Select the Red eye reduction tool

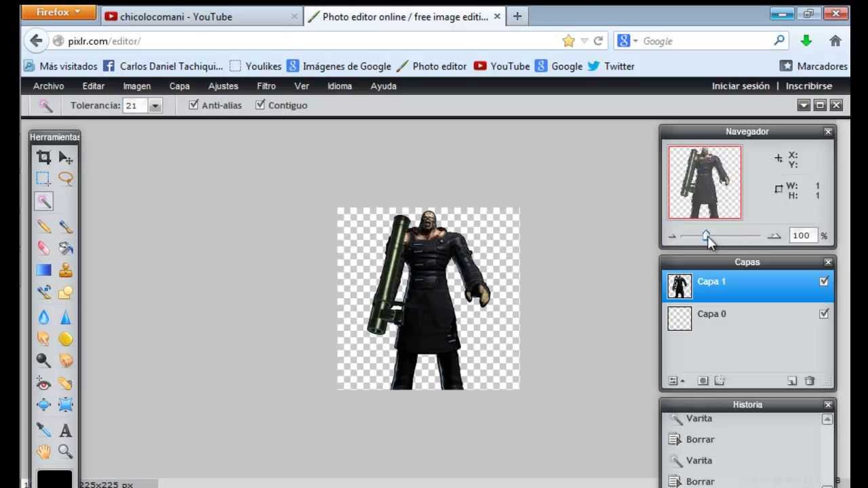coord(43,383)
